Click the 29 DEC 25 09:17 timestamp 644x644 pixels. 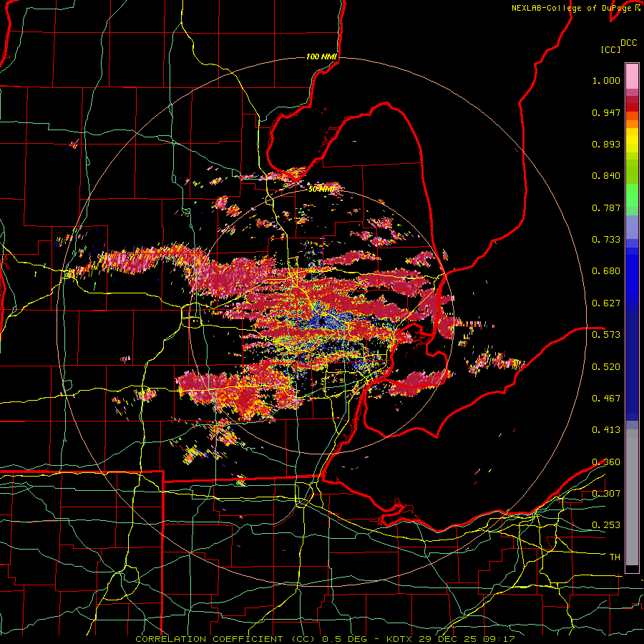point(467,639)
